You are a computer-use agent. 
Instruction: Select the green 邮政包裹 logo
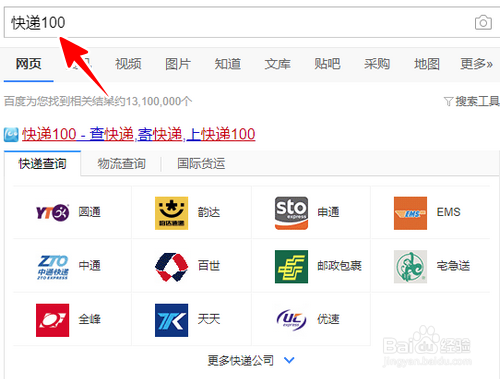[x=291, y=267]
